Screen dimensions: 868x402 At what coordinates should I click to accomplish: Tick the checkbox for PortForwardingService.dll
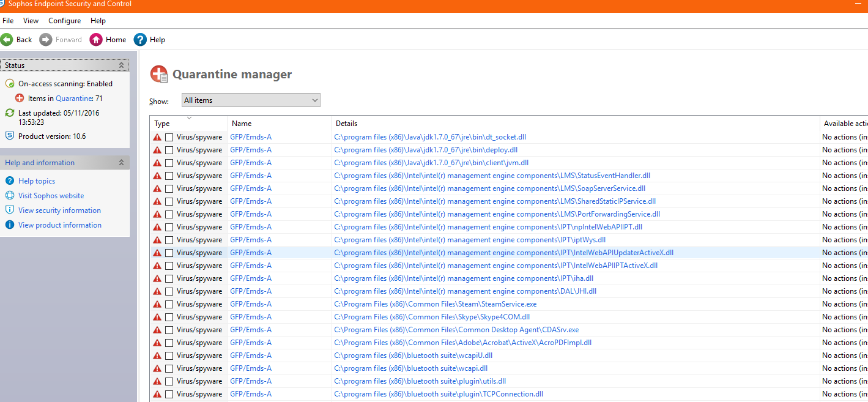169,214
